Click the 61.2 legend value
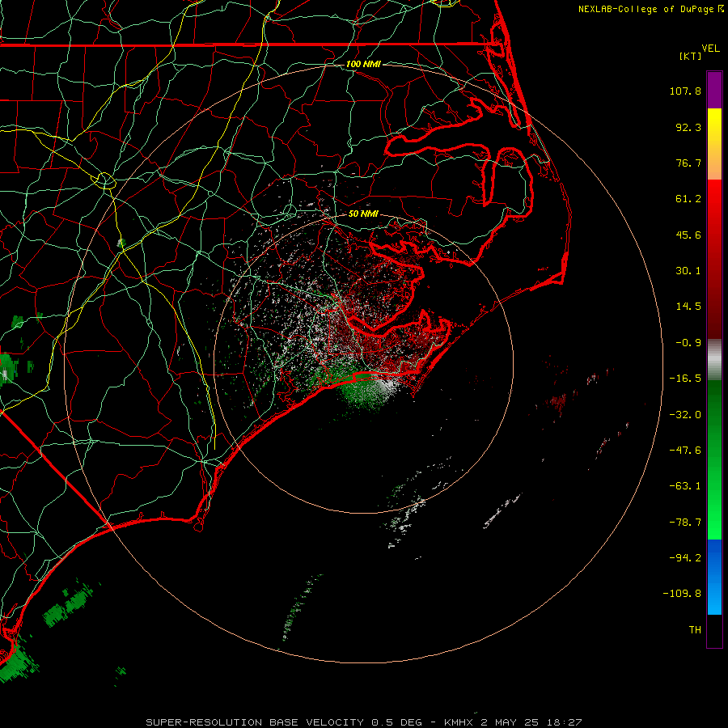728x728 pixels. (x=688, y=199)
